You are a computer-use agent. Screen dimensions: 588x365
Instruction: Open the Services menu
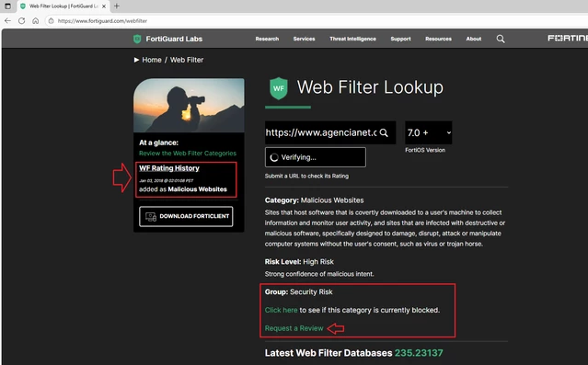click(305, 39)
